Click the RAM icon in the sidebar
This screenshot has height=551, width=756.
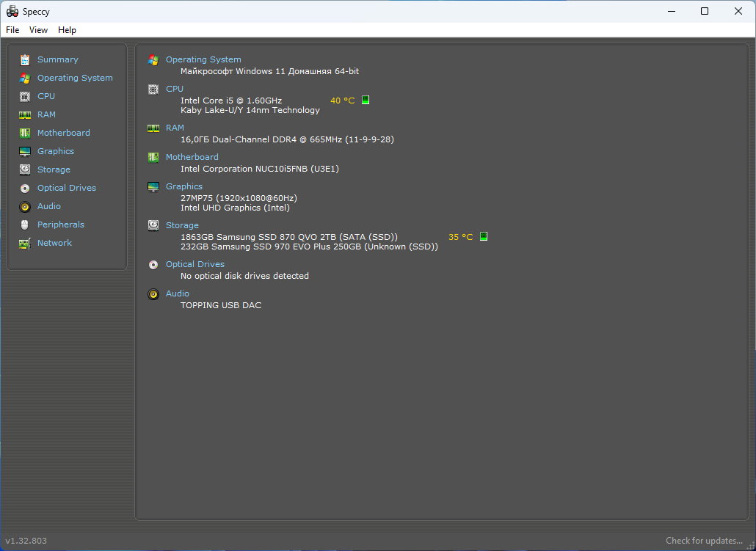(25, 114)
